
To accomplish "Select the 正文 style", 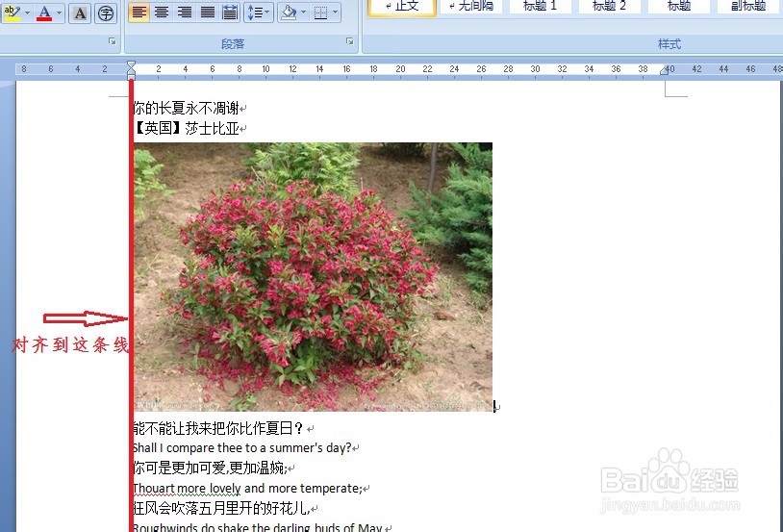I will (402, 8).
